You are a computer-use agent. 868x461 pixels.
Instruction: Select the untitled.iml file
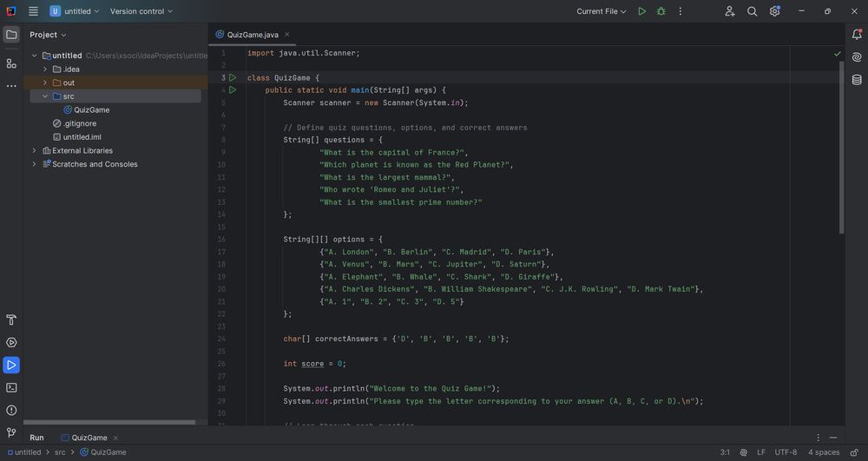[82, 137]
